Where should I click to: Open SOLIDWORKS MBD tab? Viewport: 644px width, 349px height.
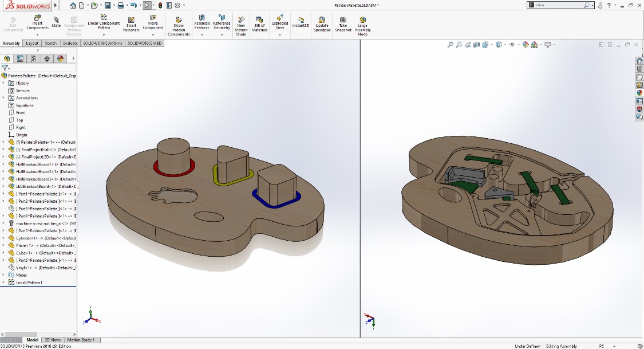point(145,43)
